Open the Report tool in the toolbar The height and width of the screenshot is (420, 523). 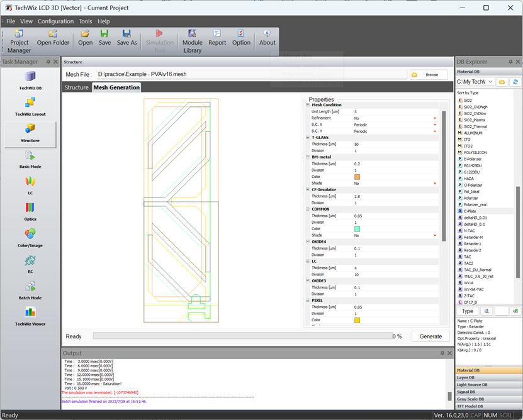tap(217, 38)
